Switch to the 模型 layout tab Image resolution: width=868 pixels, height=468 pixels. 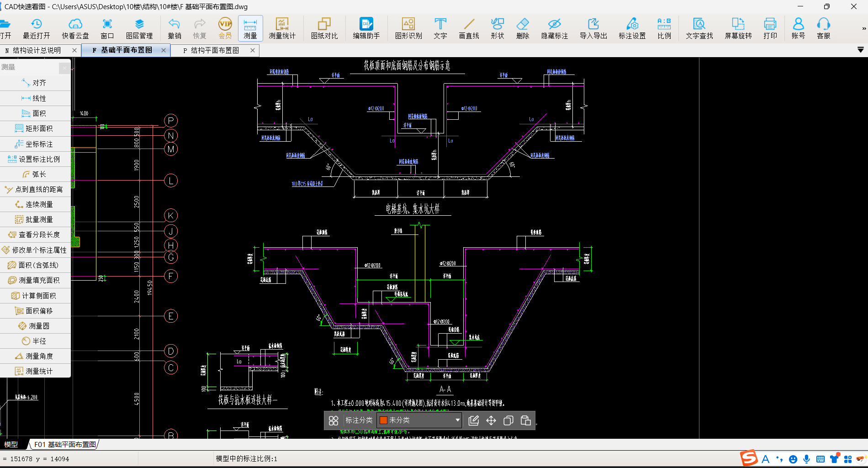coord(11,444)
